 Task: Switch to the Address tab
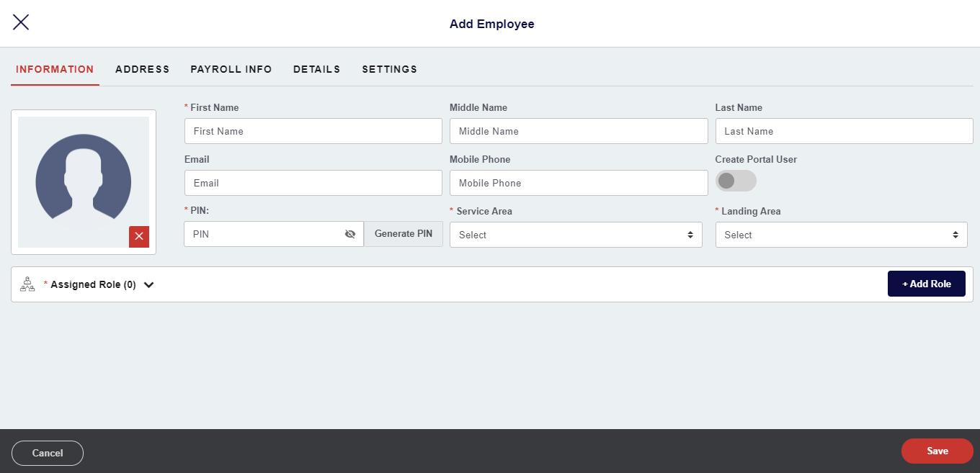[x=143, y=70]
